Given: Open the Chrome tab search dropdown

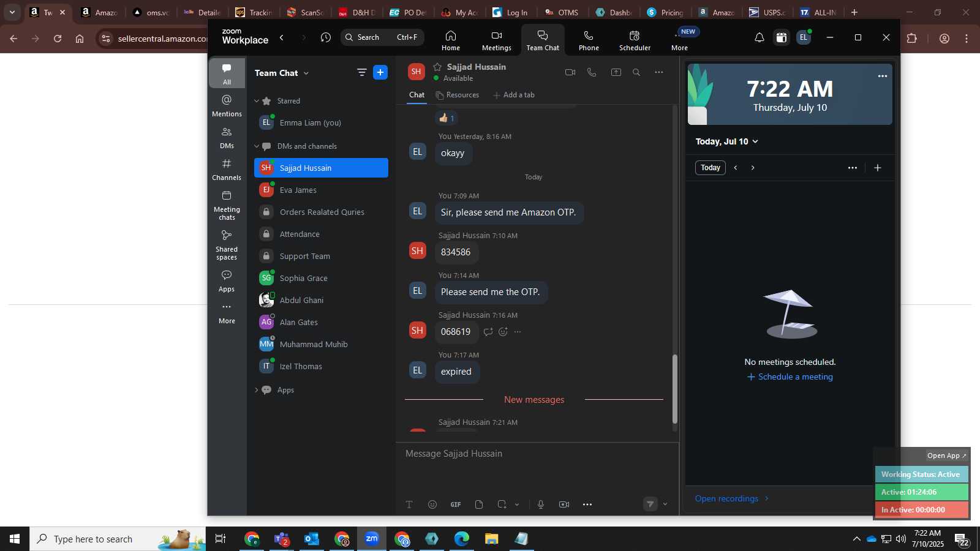Looking at the screenshot, I should [12, 12].
